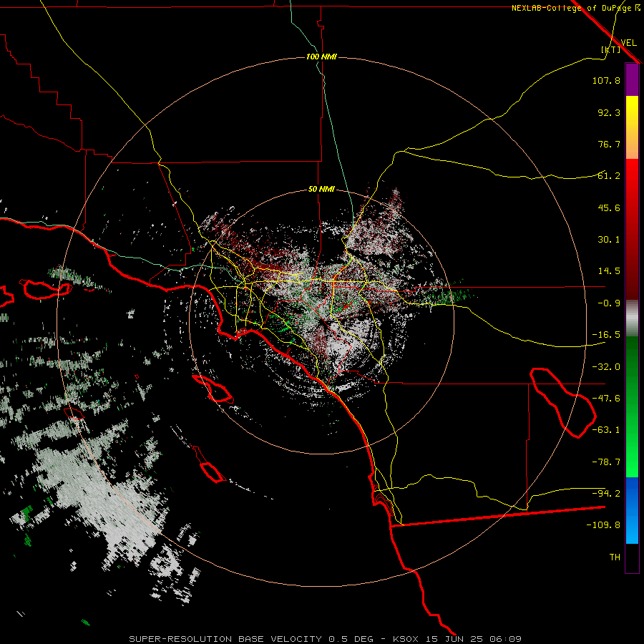Click the VEL legend title
This screenshot has width=644, height=644.
(628, 43)
